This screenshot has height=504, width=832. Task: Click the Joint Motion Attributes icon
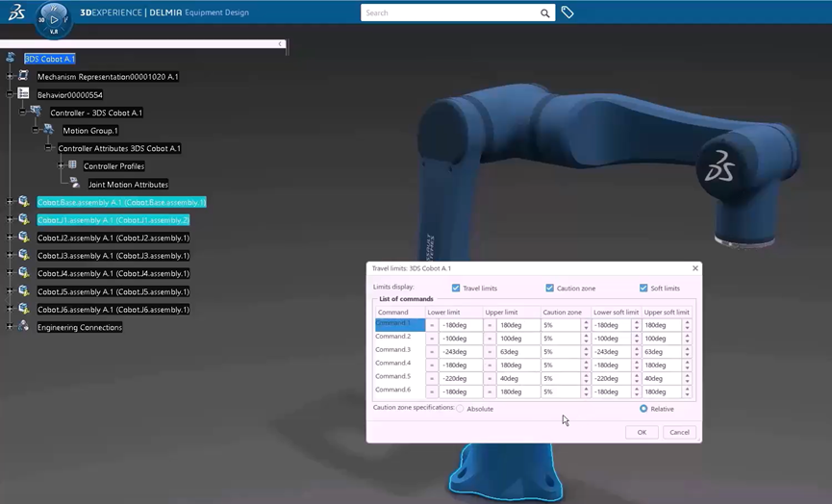(x=75, y=184)
